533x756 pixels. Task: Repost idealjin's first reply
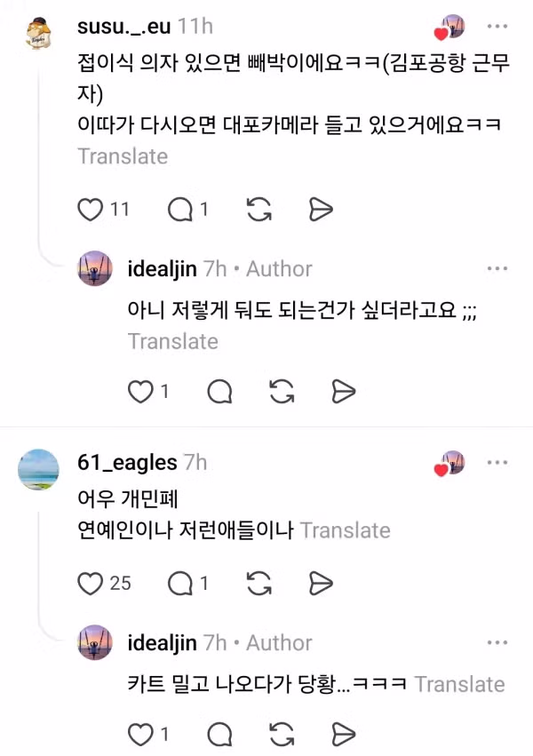(282, 391)
